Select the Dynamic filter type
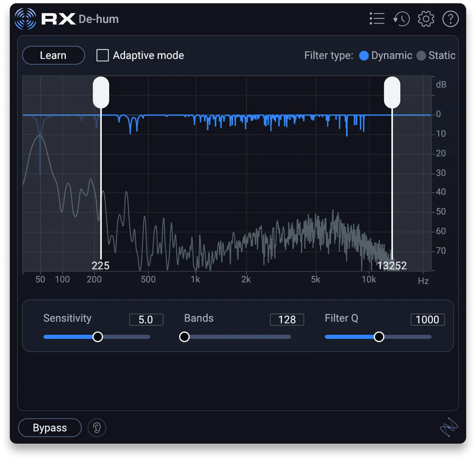Screen dimensions: 476x460 pos(364,56)
